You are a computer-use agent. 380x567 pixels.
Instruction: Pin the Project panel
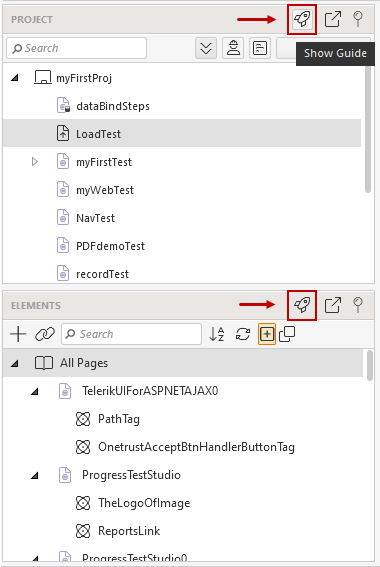click(x=358, y=19)
